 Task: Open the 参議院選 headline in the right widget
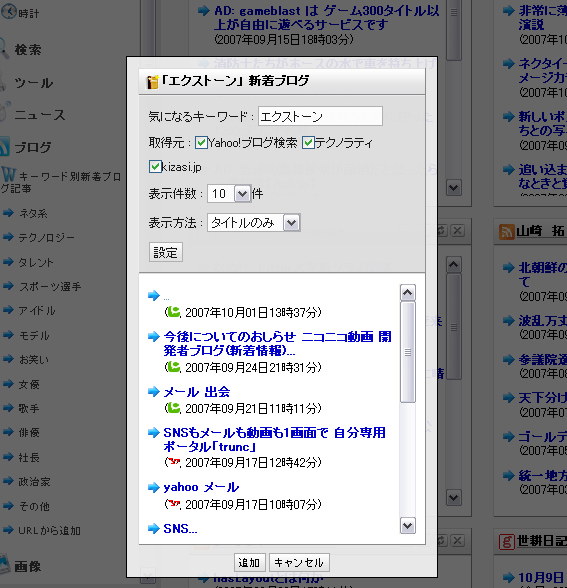tap(543, 360)
